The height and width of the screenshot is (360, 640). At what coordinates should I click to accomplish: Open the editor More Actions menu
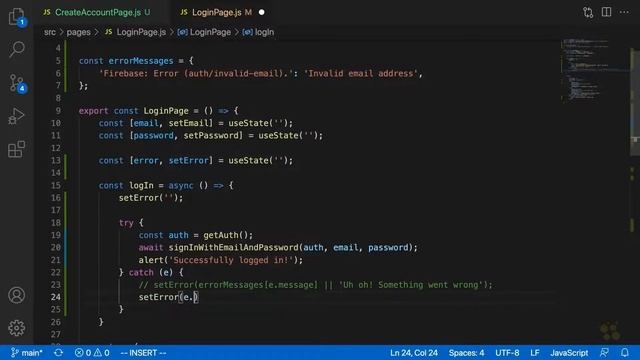624,12
